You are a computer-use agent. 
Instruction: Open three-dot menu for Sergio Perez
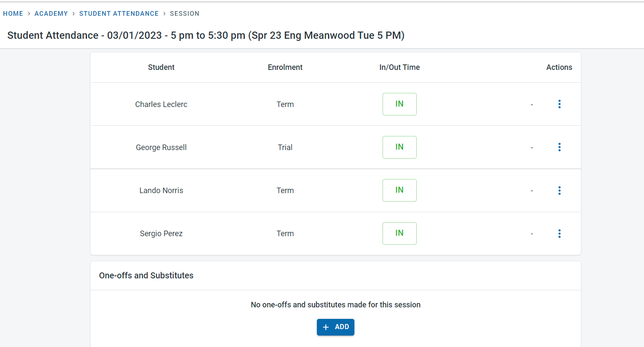pos(559,233)
